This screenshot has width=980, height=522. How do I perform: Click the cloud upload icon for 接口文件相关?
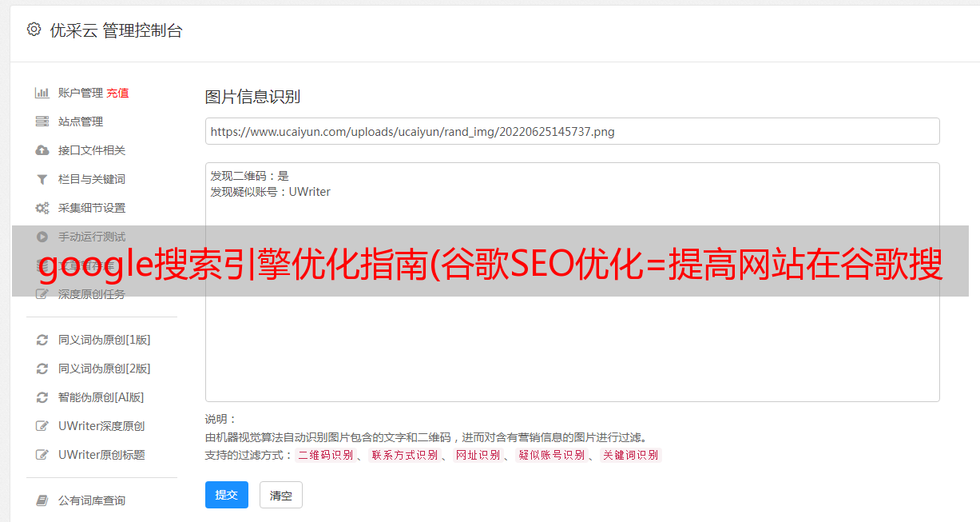(42, 150)
